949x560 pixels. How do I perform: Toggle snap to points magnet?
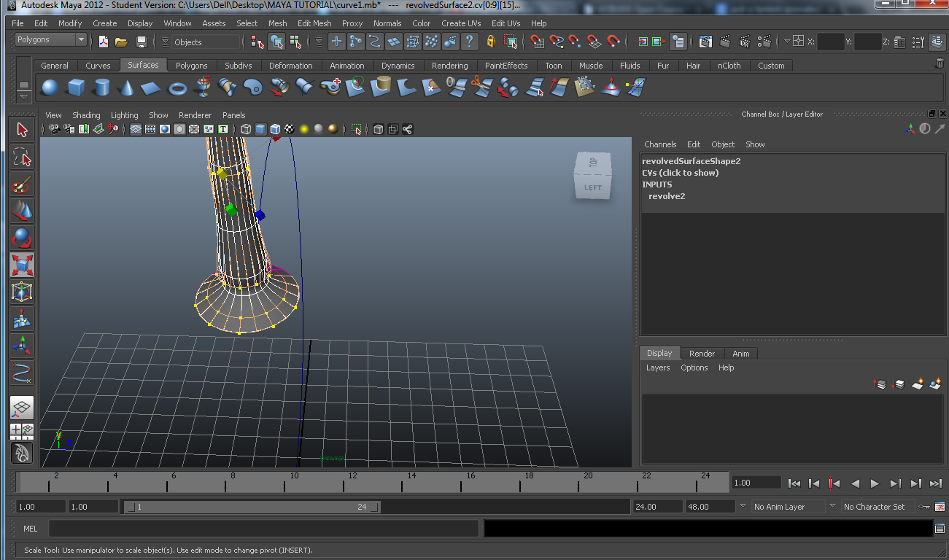click(x=576, y=42)
